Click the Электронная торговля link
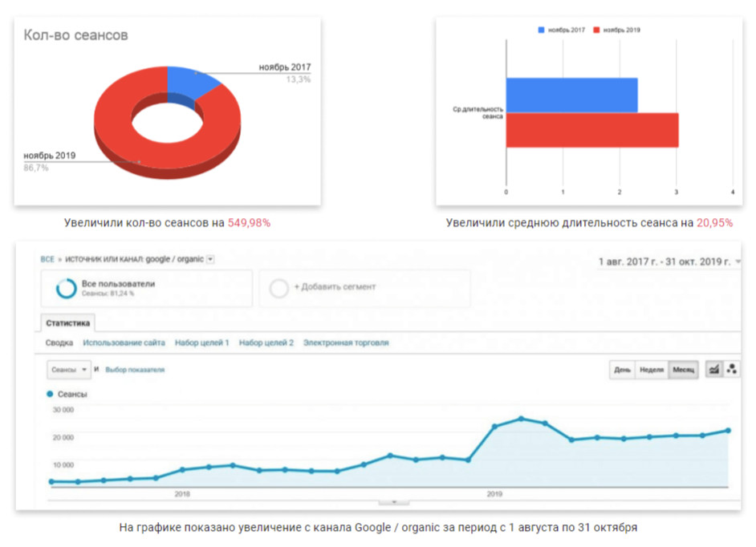This screenshot has height=547, width=756. [x=346, y=342]
